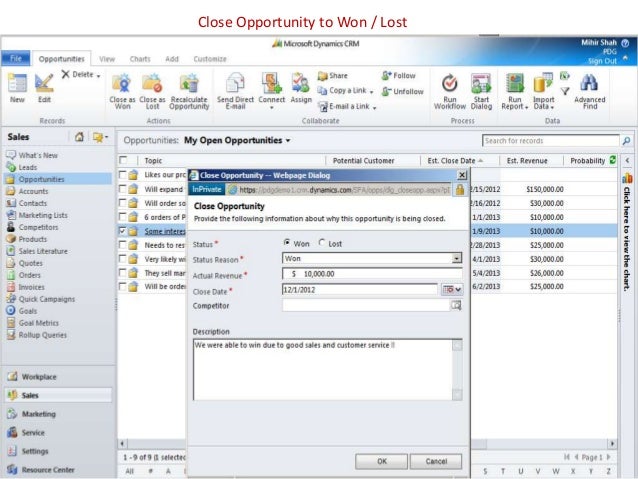The image size is (638, 479).
Task: Click Cancel in Close Opportunity dialog
Action: [436, 462]
